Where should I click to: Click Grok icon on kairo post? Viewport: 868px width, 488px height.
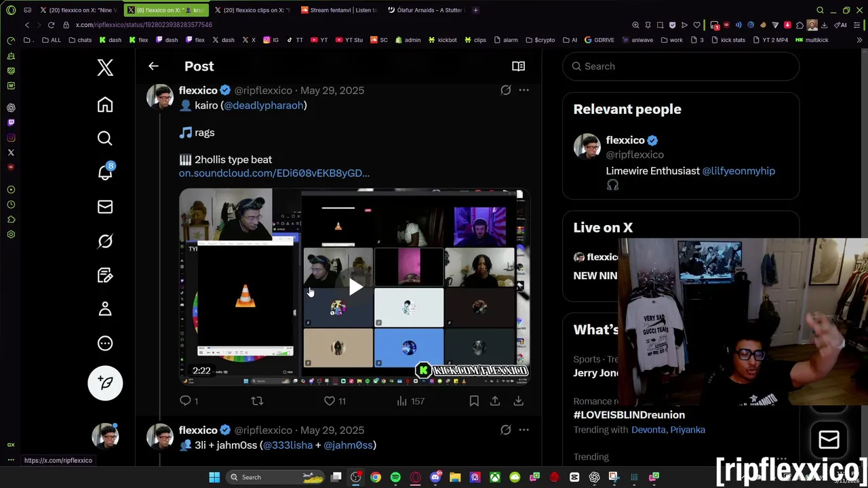pyautogui.click(x=506, y=90)
